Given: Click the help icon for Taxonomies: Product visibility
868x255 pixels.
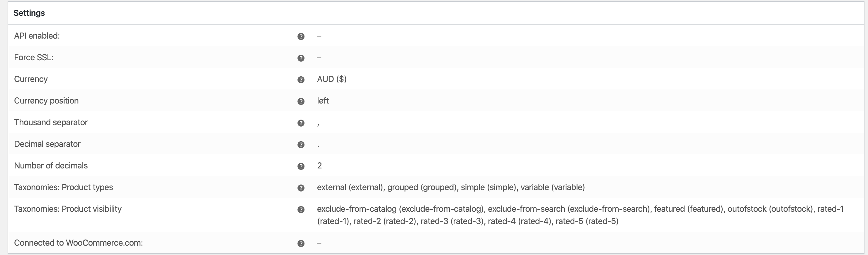Looking at the screenshot, I should 301,210.
